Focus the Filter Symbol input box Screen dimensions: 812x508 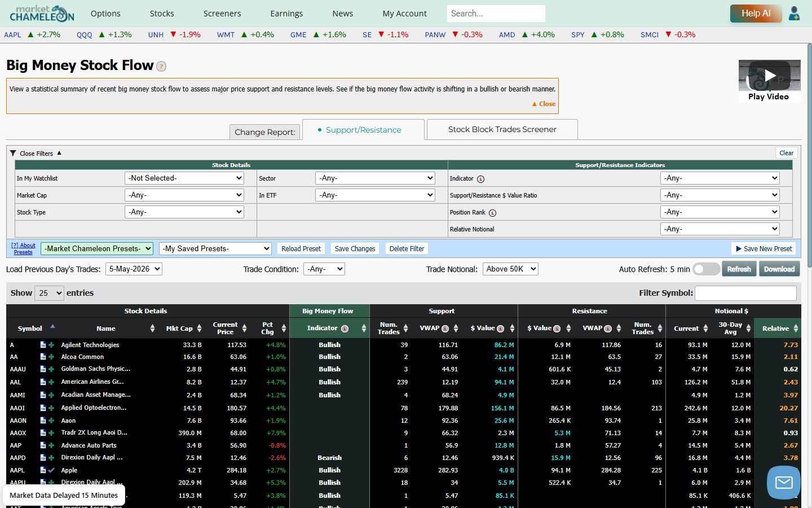click(x=745, y=293)
